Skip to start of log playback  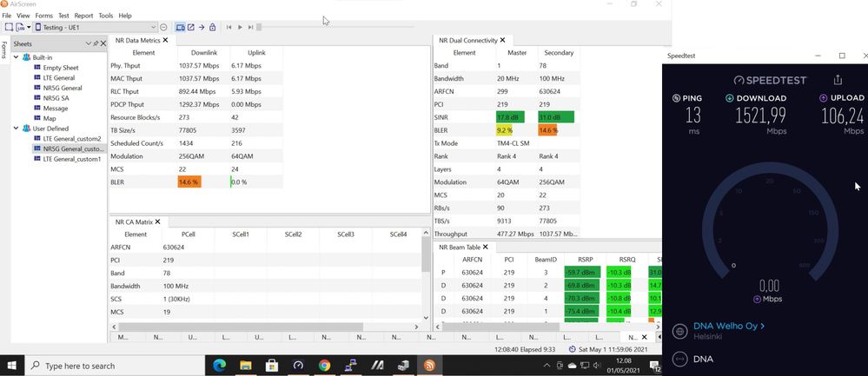coord(229,27)
